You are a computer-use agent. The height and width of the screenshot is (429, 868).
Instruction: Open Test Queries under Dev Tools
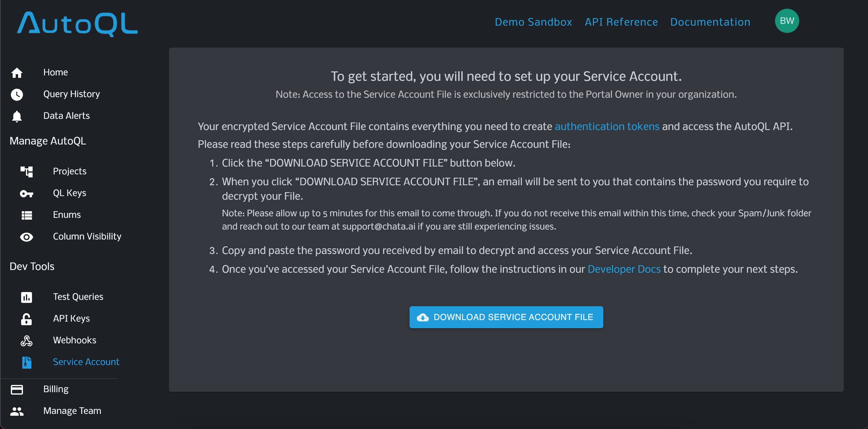[x=78, y=297]
